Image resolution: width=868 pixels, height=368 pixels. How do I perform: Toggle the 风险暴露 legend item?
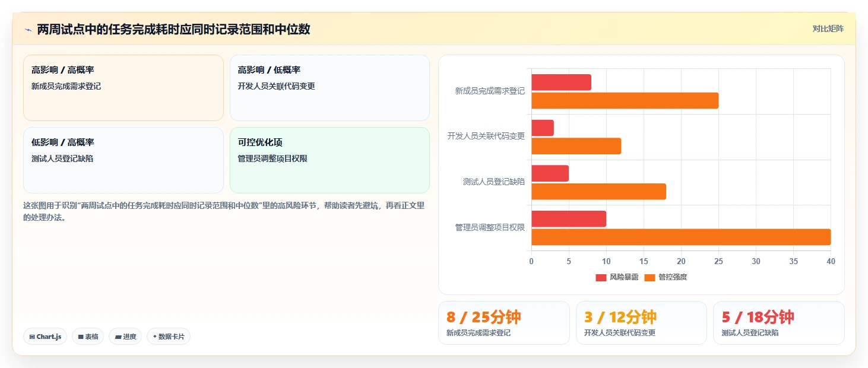(x=617, y=277)
